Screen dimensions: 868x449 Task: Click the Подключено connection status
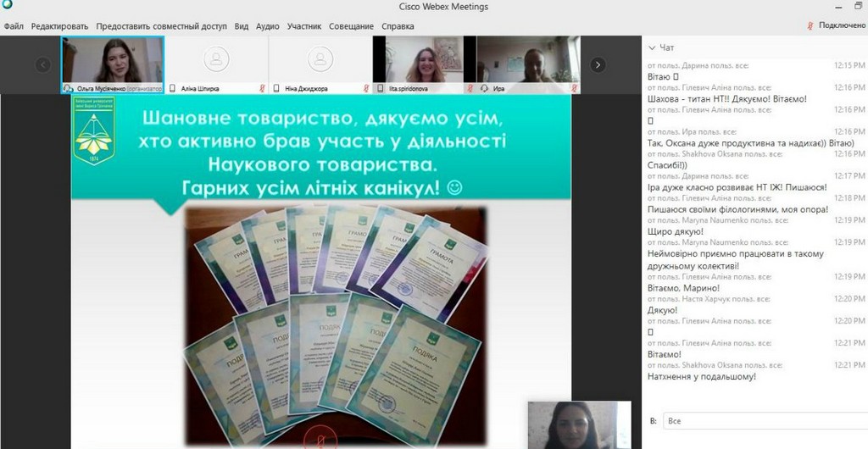(843, 25)
